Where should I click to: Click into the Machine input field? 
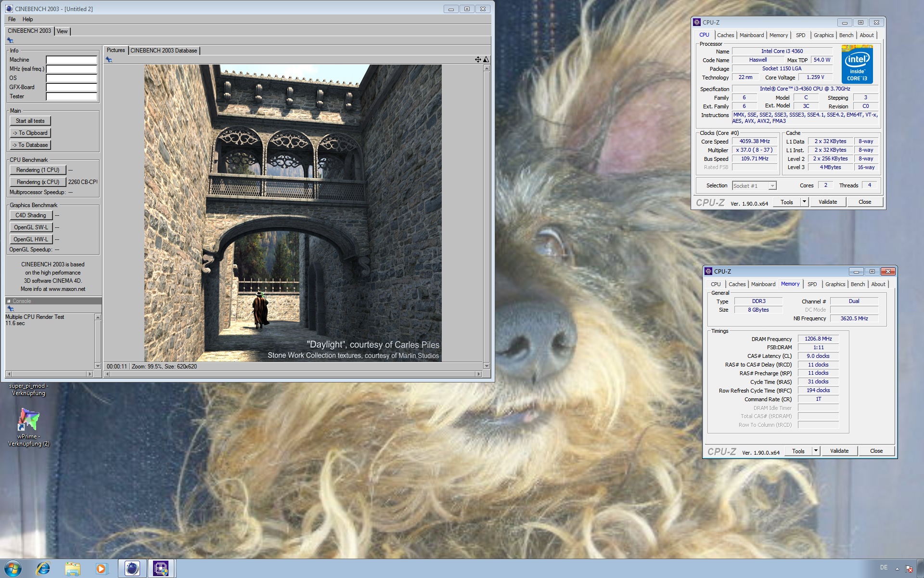pos(71,60)
